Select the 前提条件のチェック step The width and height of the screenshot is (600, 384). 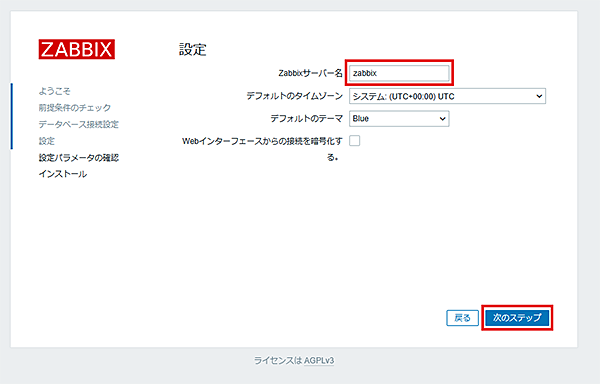point(75,108)
